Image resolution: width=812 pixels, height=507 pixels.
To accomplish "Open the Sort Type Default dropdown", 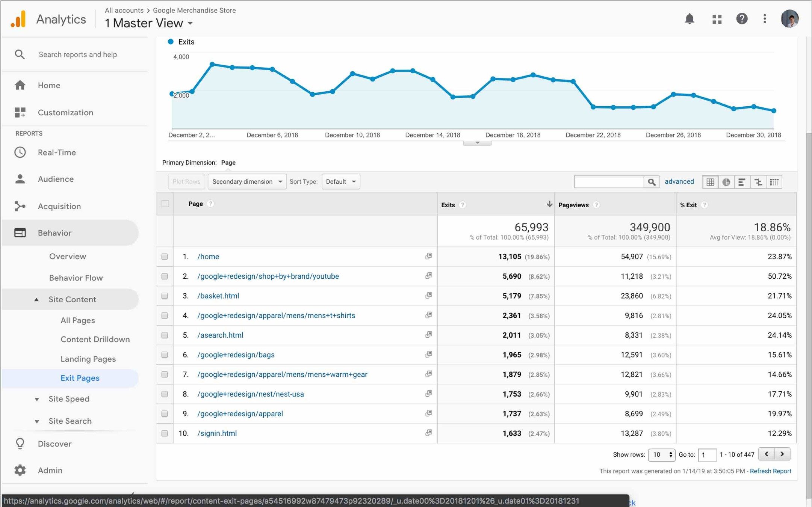I will tap(340, 182).
